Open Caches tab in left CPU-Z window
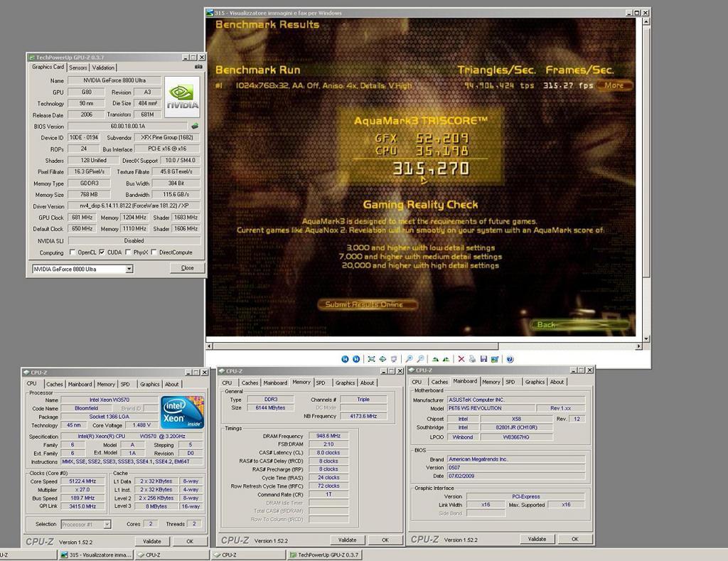 pyautogui.click(x=54, y=384)
